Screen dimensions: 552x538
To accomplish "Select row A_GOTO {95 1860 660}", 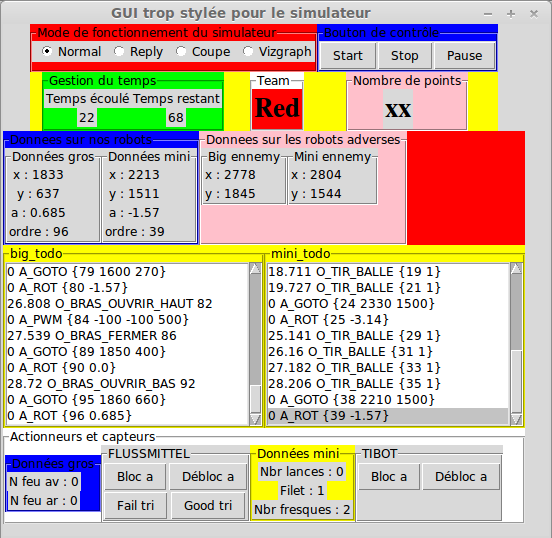I will (x=127, y=400).
